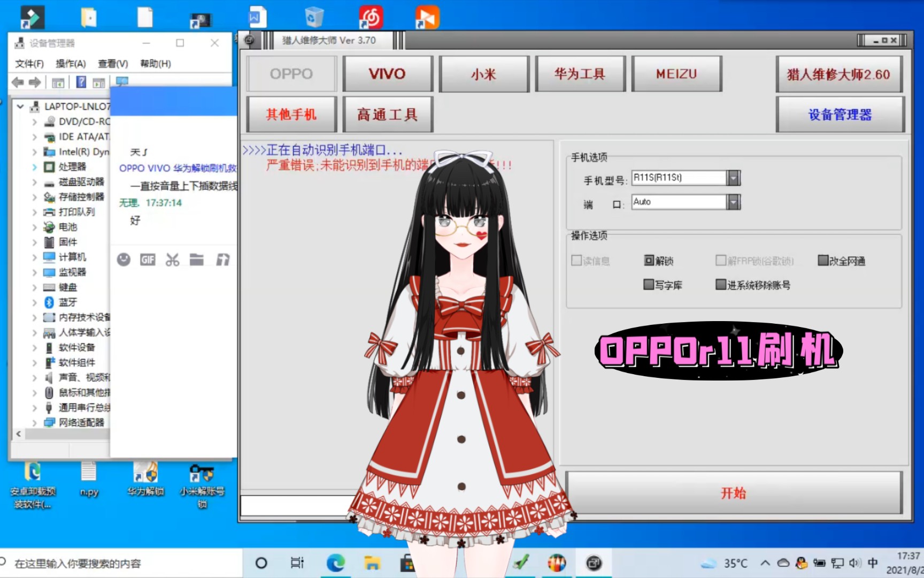The height and width of the screenshot is (578, 924).
Task: Click the music note icon in chat toolbar
Action: pos(222,260)
